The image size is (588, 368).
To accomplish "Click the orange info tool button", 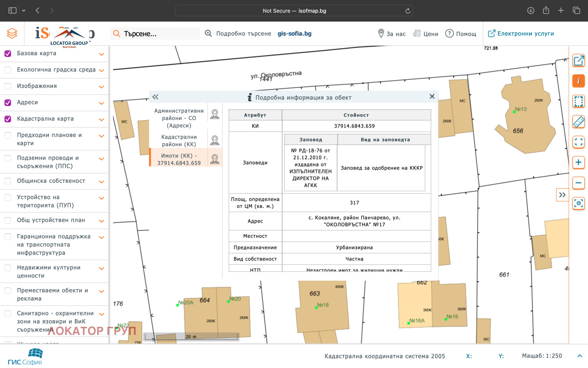I will [578, 81].
